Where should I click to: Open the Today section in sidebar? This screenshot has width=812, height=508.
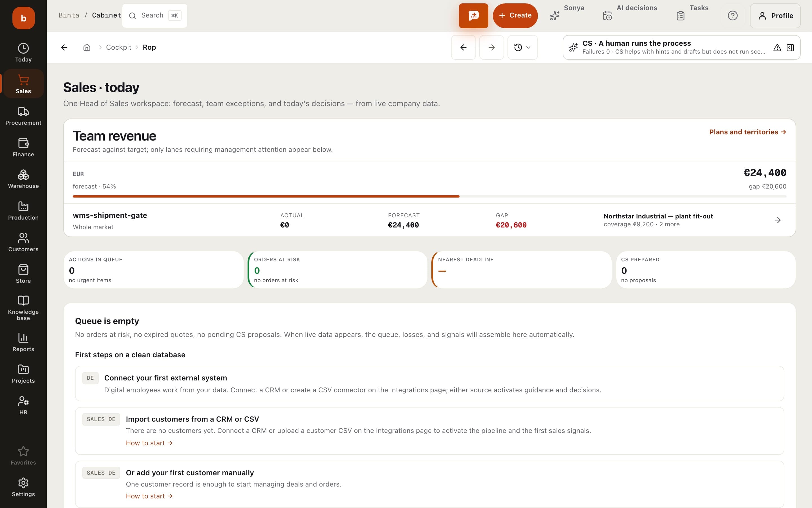coord(23,53)
